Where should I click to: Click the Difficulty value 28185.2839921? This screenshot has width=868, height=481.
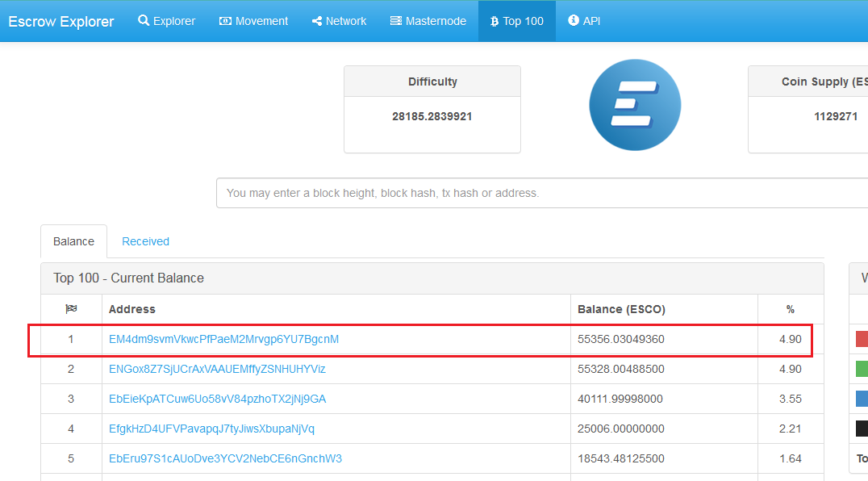tap(432, 116)
